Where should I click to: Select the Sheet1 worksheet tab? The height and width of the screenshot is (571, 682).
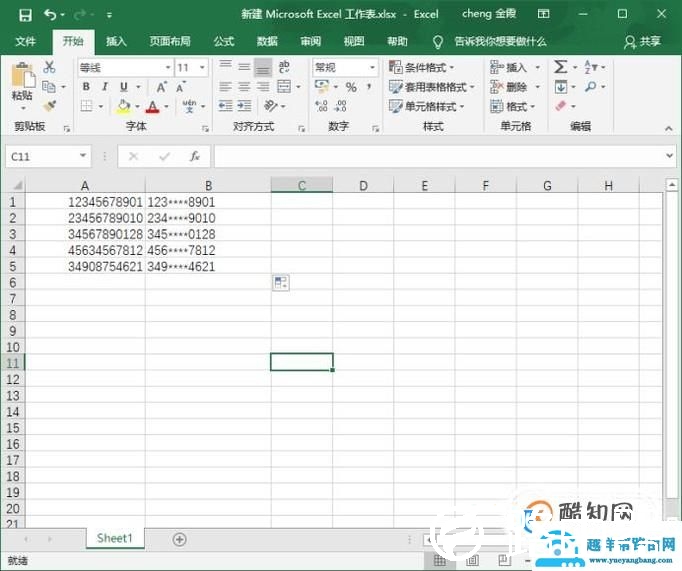click(114, 538)
